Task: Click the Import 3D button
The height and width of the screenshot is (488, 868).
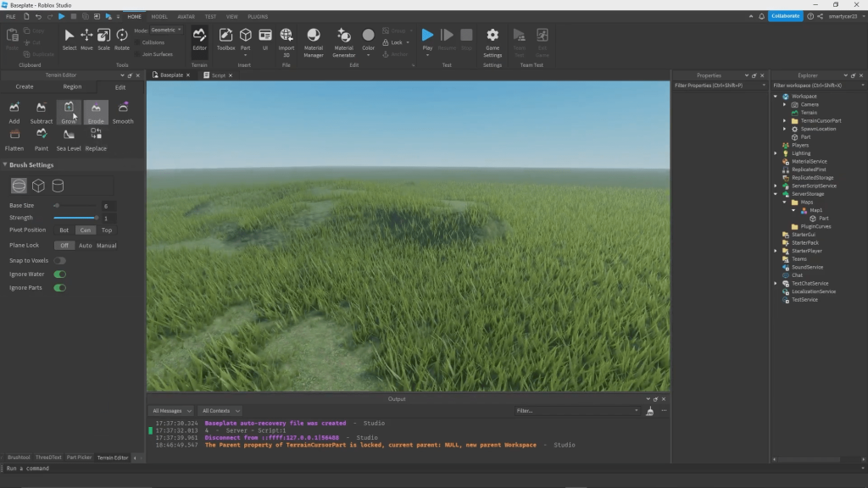Action: point(287,42)
